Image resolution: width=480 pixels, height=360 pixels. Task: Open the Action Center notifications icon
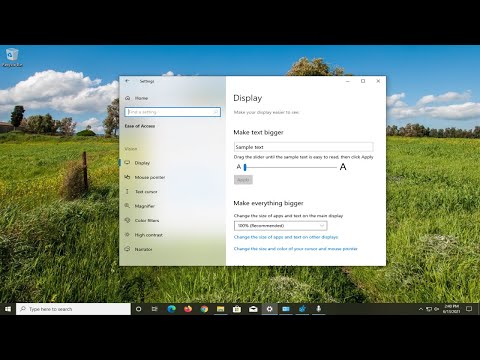pos(469,309)
